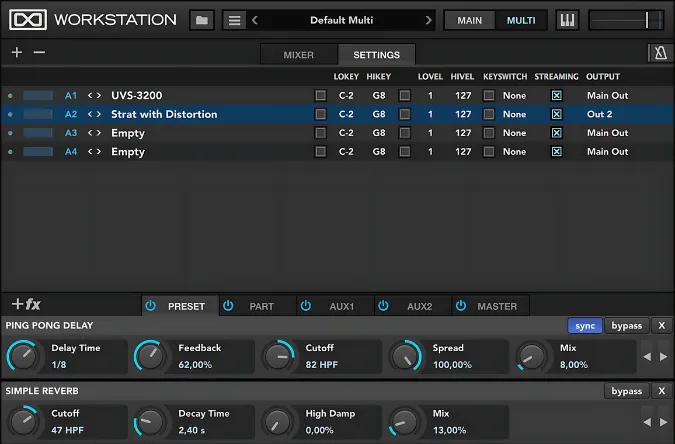Screen dimensions: 675x444
Task: Switch to the MIXER tab
Action: click(x=299, y=55)
